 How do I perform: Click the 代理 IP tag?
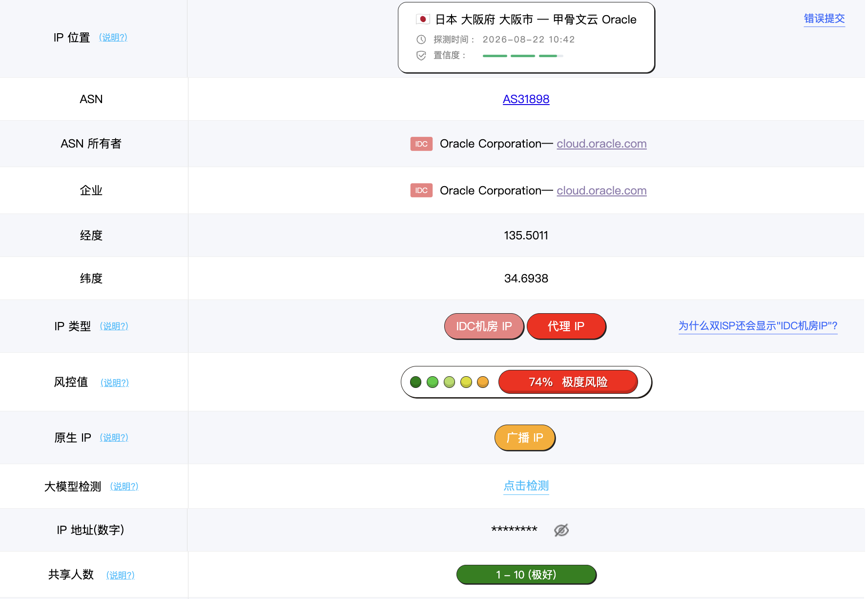(x=566, y=326)
